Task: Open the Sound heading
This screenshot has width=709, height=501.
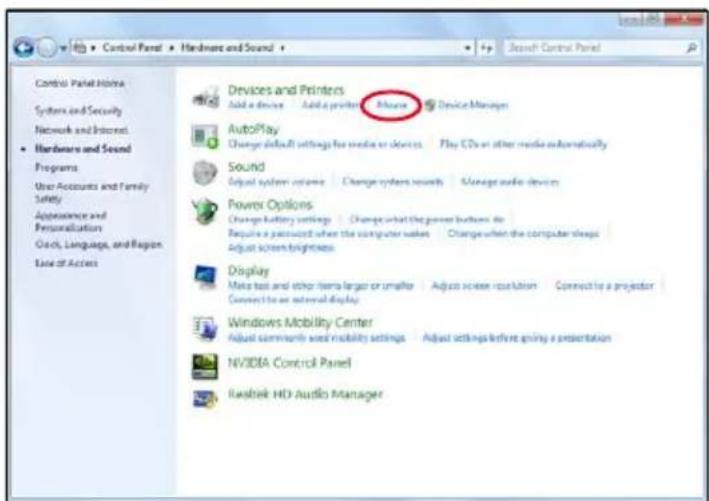Action: click(x=246, y=167)
